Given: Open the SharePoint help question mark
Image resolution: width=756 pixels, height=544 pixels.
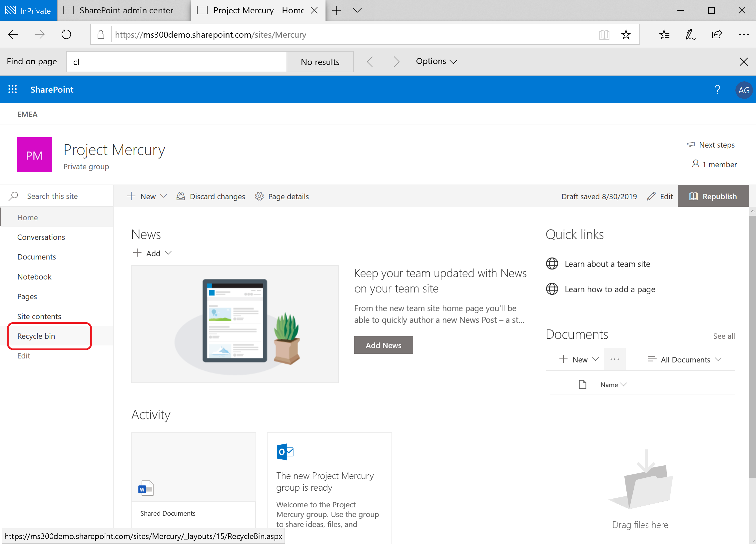Looking at the screenshot, I should tap(717, 89).
